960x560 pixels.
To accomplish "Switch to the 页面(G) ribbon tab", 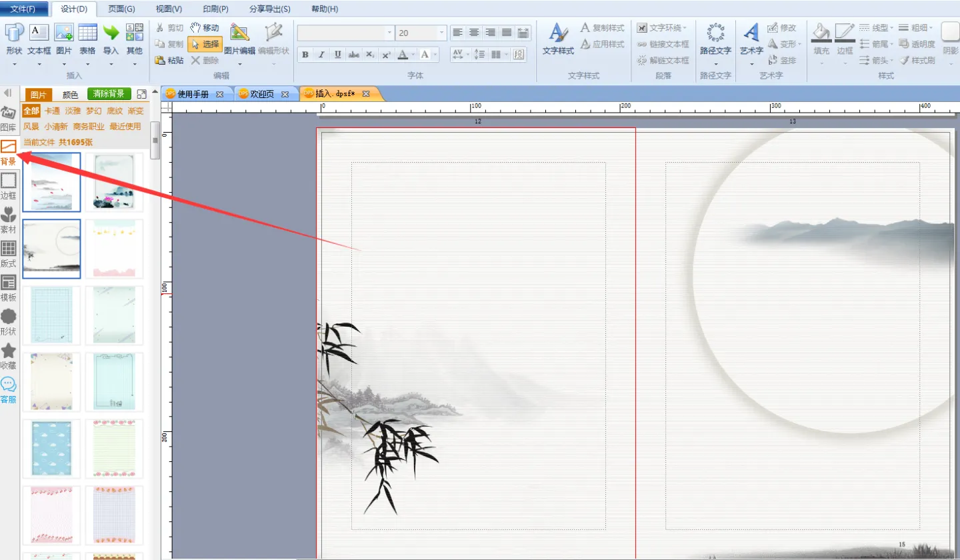I will [x=121, y=9].
